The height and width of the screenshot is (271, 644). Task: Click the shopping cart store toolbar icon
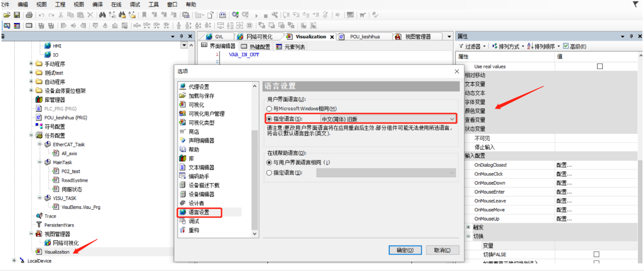click(363, 15)
